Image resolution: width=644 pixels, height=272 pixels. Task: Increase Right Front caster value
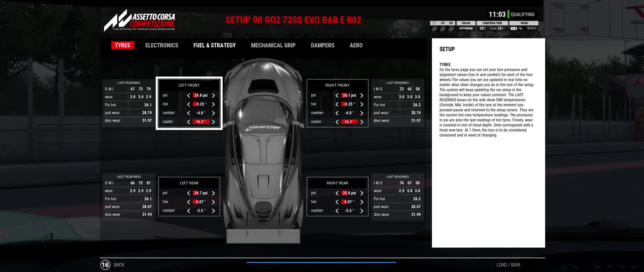(x=362, y=122)
